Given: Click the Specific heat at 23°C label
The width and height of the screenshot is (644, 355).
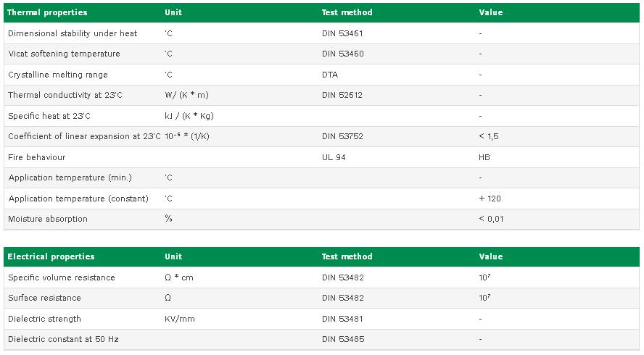Looking at the screenshot, I should (49, 116).
